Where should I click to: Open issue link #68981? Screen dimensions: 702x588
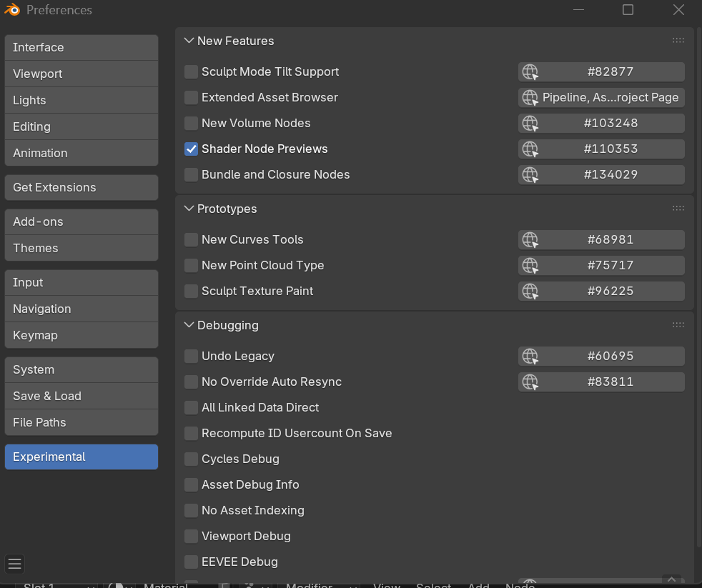(601, 240)
